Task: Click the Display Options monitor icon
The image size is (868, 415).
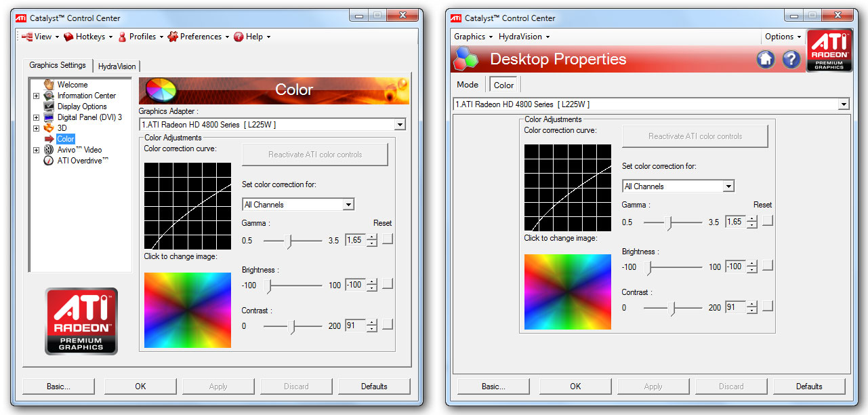Action: pyautogui.click(x=49, y=106)
